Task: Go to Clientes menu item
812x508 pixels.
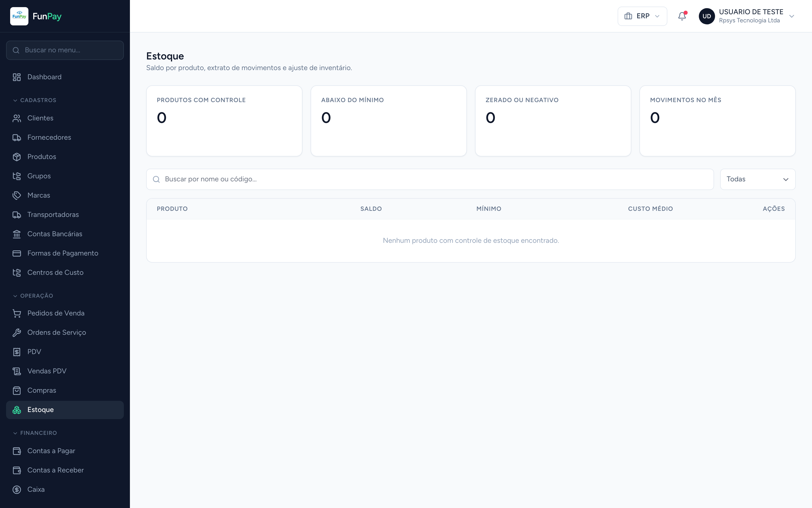Action: click(x=65, y=118)
